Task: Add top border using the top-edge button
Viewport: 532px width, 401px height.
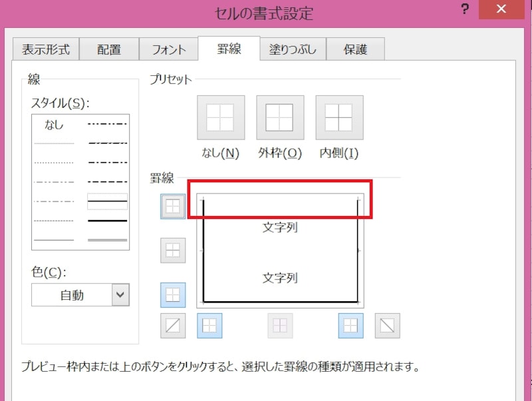Action: (x=173, y=206)
